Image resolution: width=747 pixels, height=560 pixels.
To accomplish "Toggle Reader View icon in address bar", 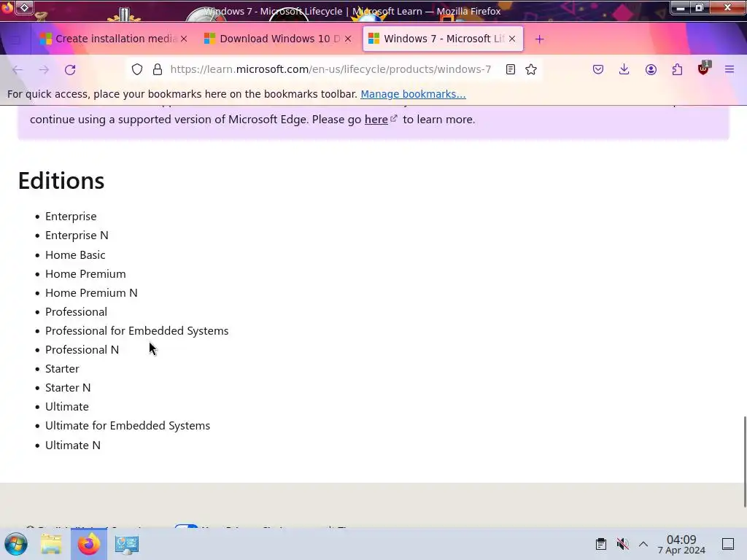I will (510, 69).
